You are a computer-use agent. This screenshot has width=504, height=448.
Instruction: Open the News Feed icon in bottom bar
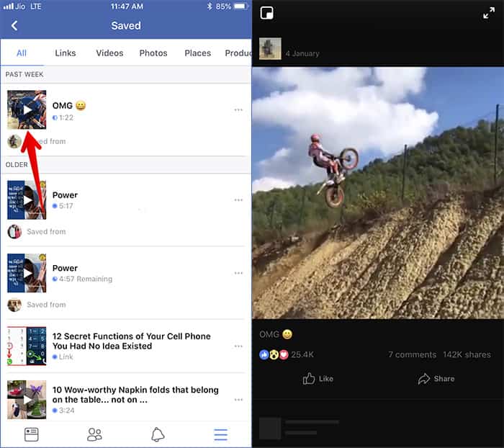click(32, 434)
